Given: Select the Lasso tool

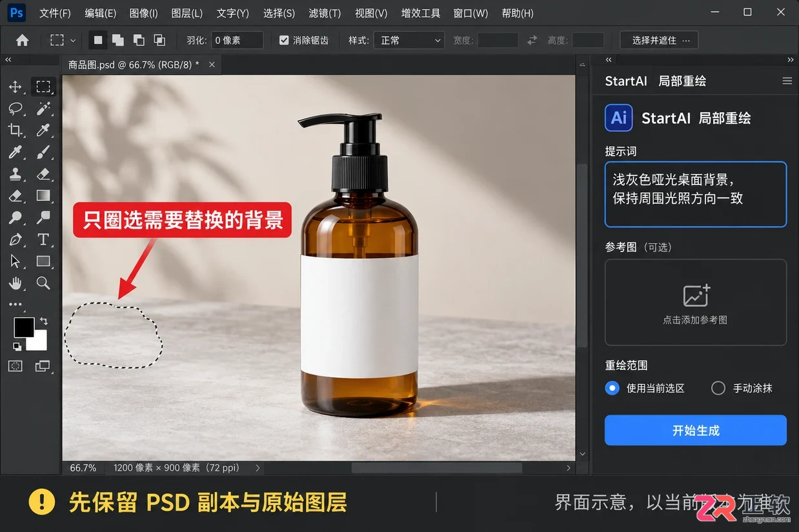Looking at the screenshot, I should [x=15, y=108].
